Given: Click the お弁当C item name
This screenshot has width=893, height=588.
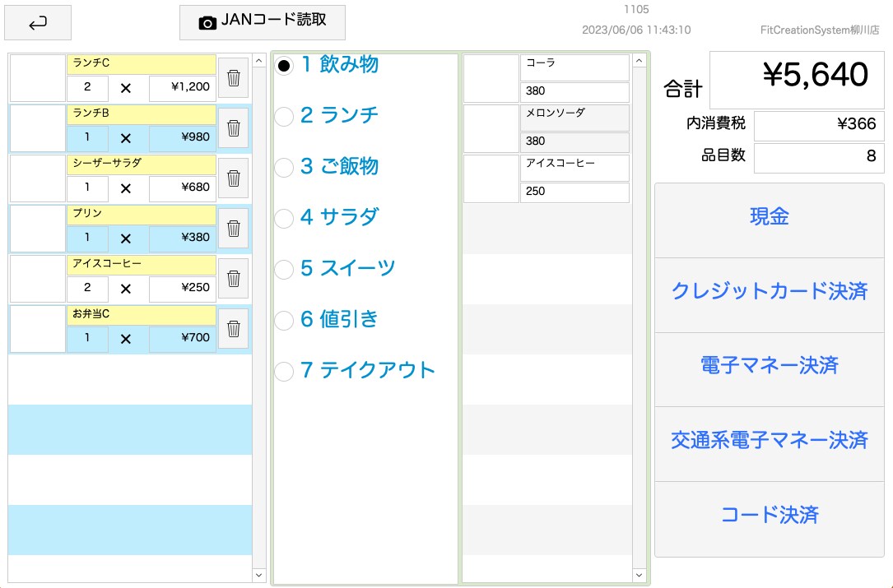Looking at the screenshot, I should pyautogui.click(x=142, y=315).
